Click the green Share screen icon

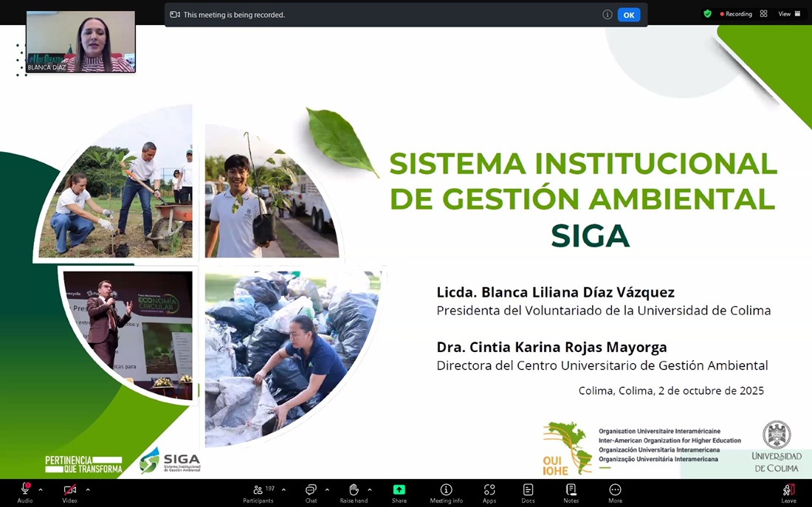tap(399, 490)
